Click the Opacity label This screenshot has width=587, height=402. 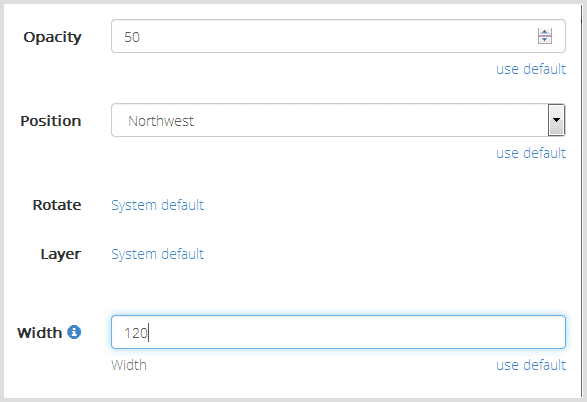point(52,37)
